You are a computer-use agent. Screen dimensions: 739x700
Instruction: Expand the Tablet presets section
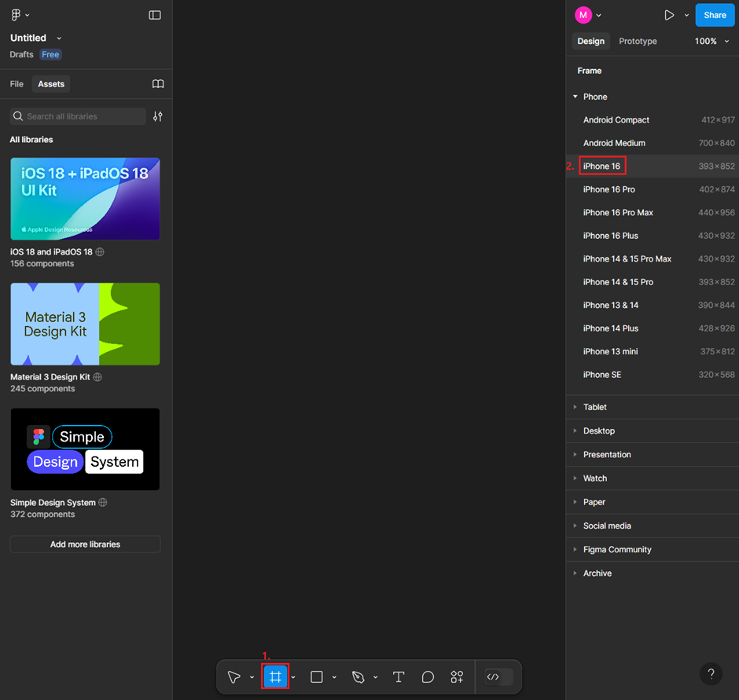(x=575, y=407)
